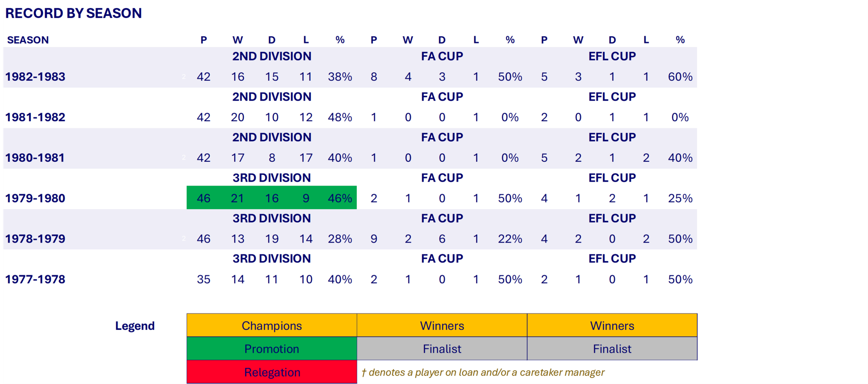This screenshot has height=384, width=868.
Task: Click the gold Champions legend swatch
Action: pos(271,326)
